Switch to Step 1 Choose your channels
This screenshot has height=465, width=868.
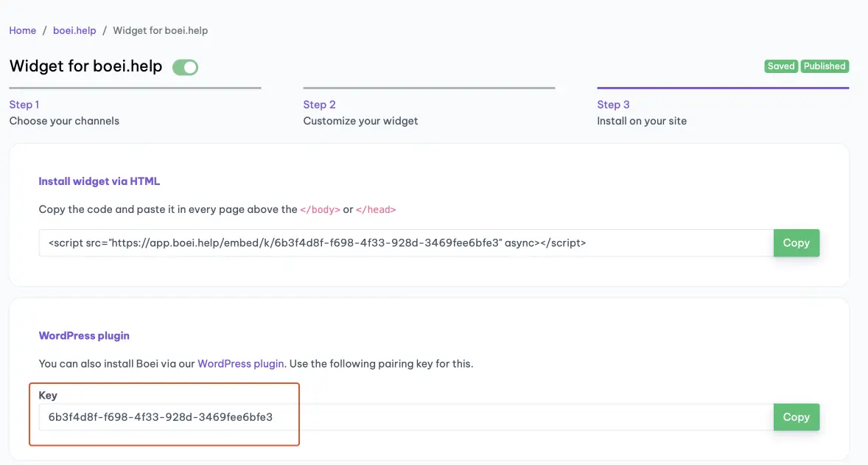pyautogui.click(x=64, y=112)
